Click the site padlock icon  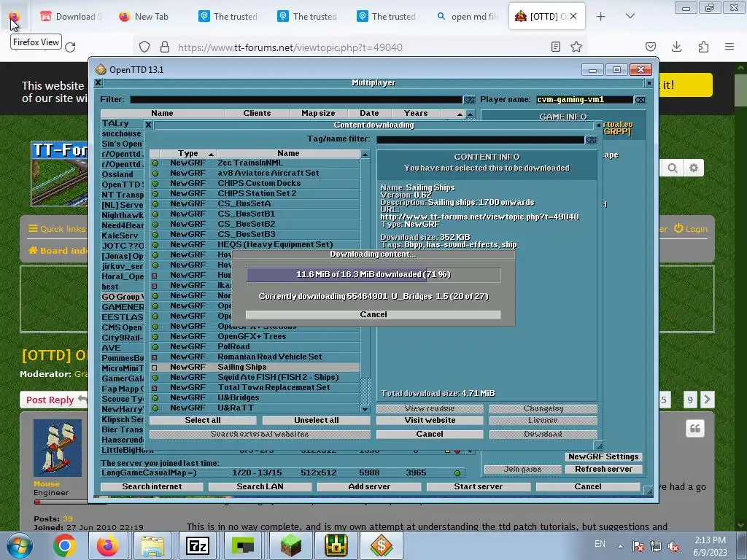click(165, 47)
